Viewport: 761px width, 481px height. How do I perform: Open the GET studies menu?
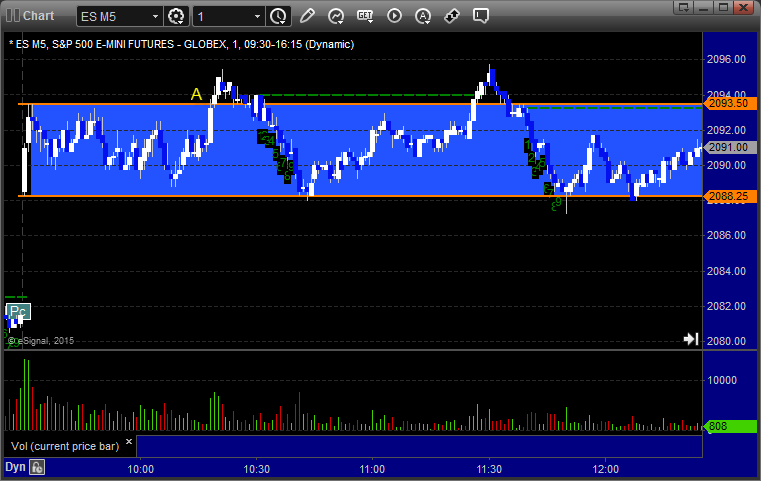click(x=365, y=16)
